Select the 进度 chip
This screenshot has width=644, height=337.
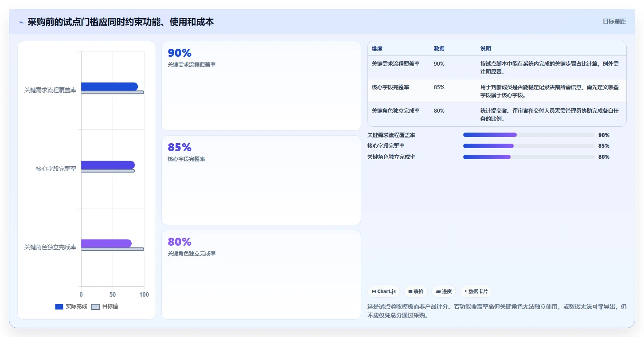(444, 291)
